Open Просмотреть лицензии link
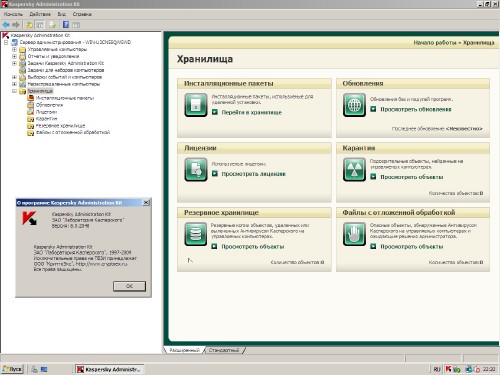The width and height of the screenshot is (500, 375). (x=254, y=174)
